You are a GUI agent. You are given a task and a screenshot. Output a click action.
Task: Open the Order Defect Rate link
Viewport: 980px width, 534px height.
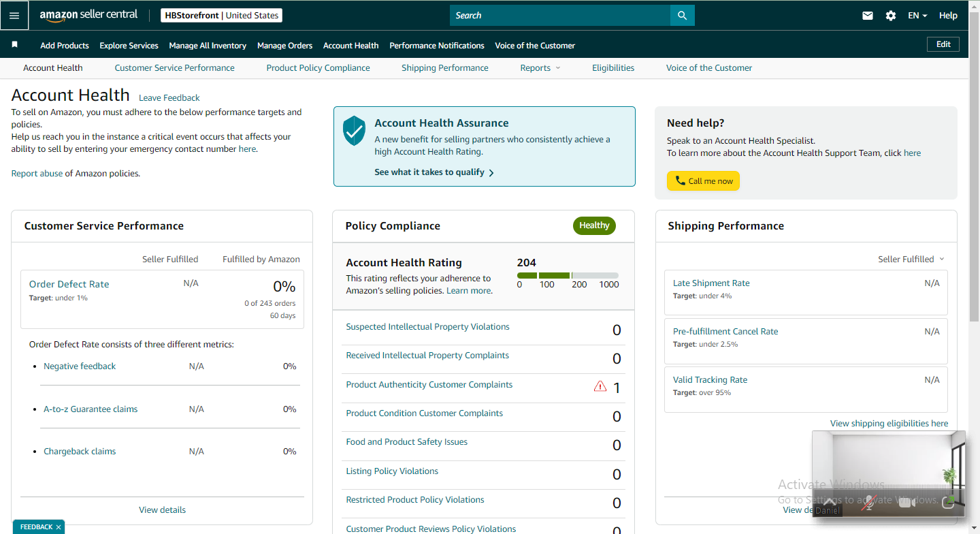coord(69,285)
